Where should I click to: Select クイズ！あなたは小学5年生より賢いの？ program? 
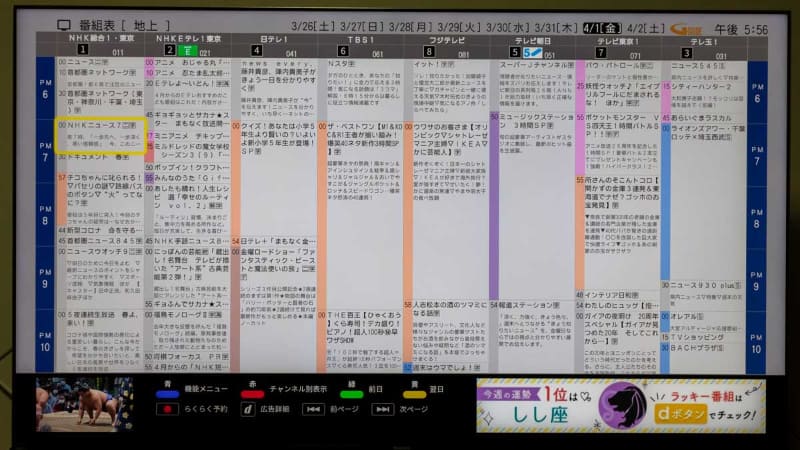point(274,179)
